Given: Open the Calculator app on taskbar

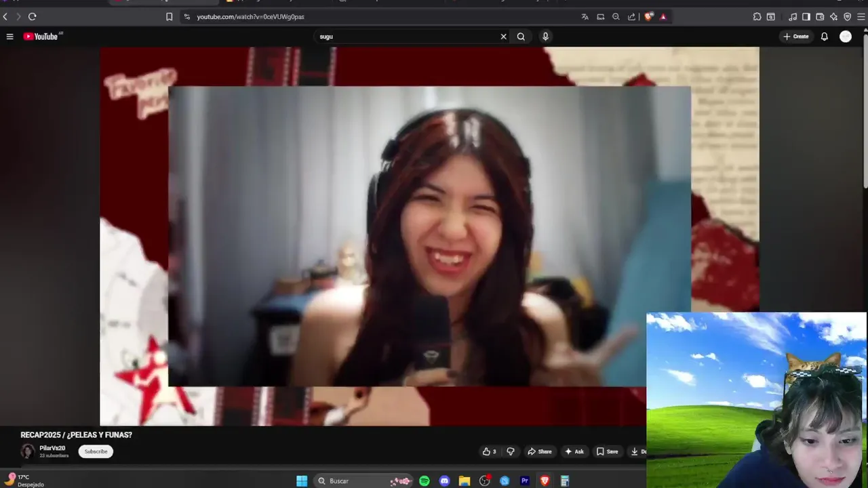Looking at the screenshot, I should tap(564, 481).
